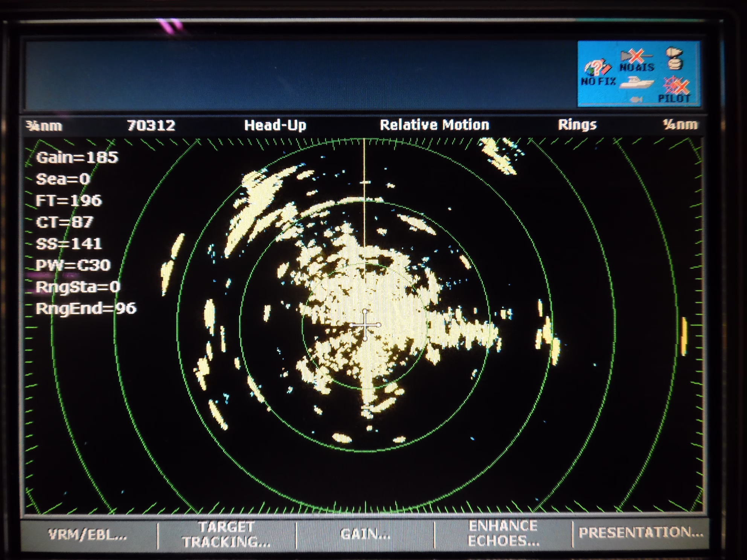
Task: Select the Sea=0 readout
Action: [63, 179]
